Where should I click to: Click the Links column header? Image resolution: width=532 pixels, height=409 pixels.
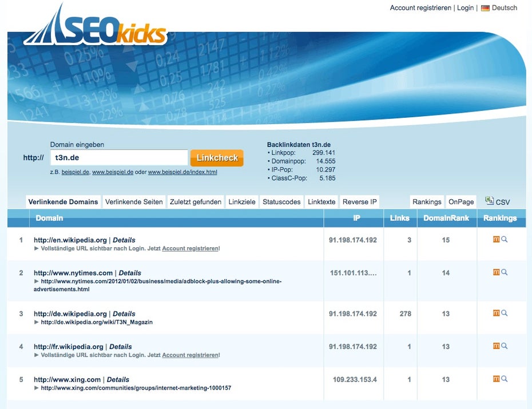pos(400,218)
